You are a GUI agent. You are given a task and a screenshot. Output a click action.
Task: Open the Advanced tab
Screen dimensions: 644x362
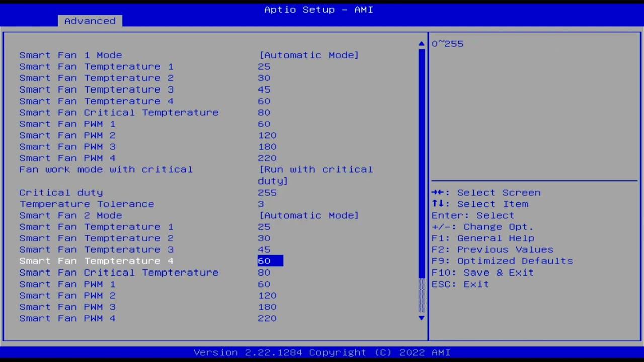(x=90, y=21)
